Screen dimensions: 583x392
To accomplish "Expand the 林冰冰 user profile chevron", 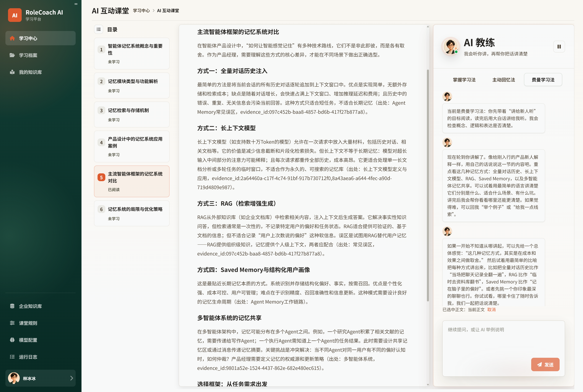I will (72, 378).
